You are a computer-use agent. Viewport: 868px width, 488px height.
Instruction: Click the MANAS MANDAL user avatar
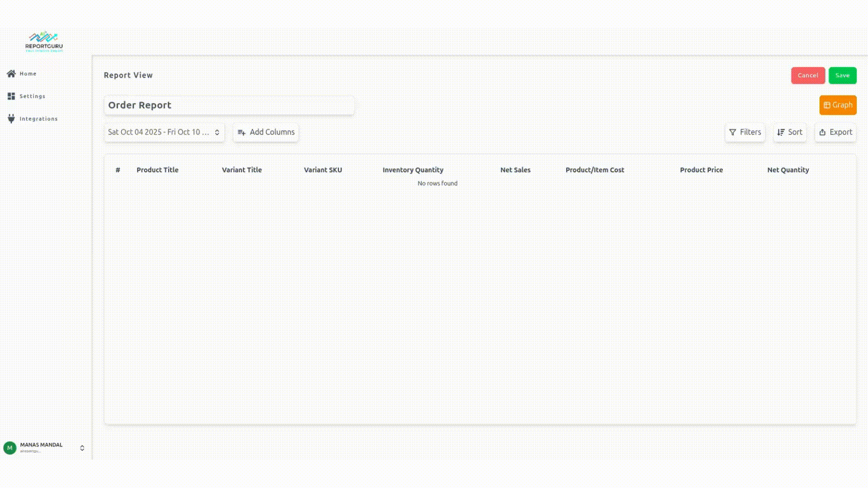click(10, 448)
